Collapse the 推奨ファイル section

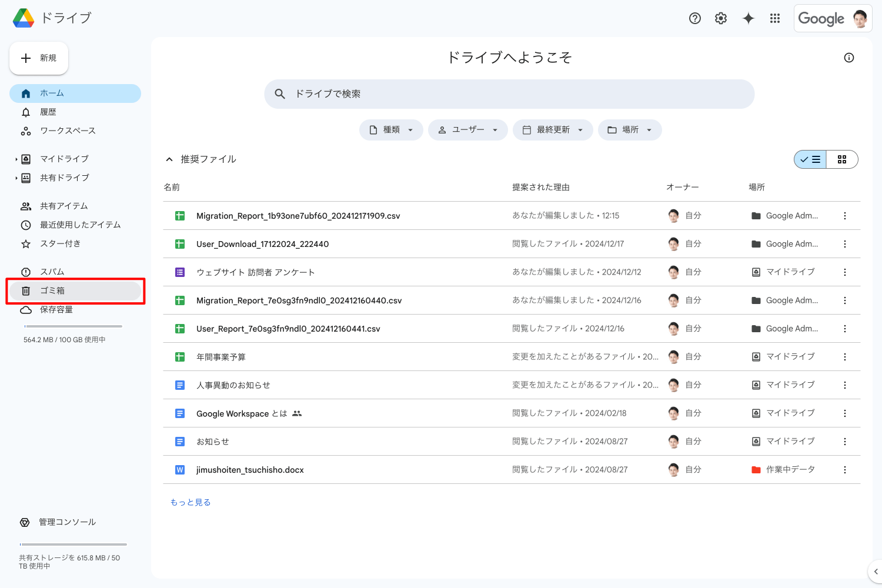169,159
